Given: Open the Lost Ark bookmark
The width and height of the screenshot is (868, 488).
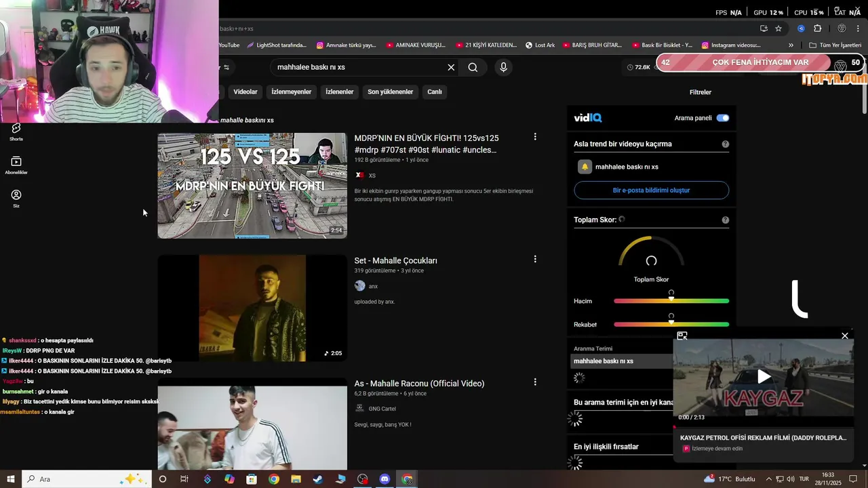Looking at the screenshot, I should point(540,45).
